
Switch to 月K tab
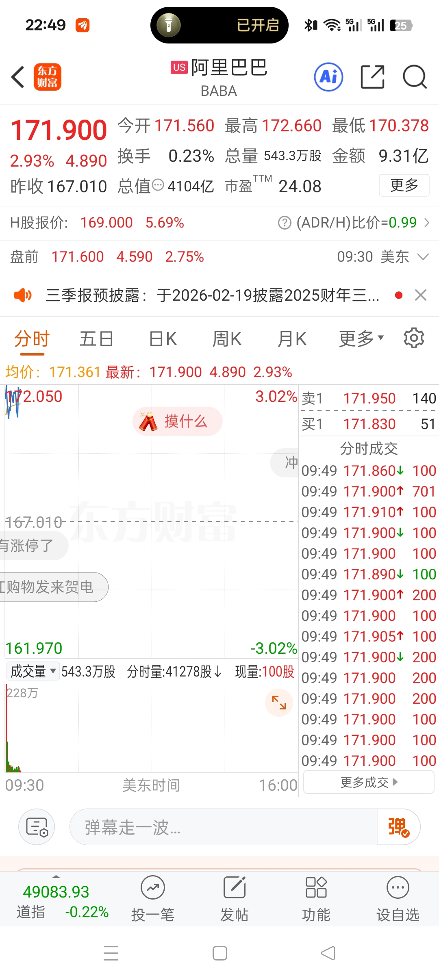(x=292, y=338)
